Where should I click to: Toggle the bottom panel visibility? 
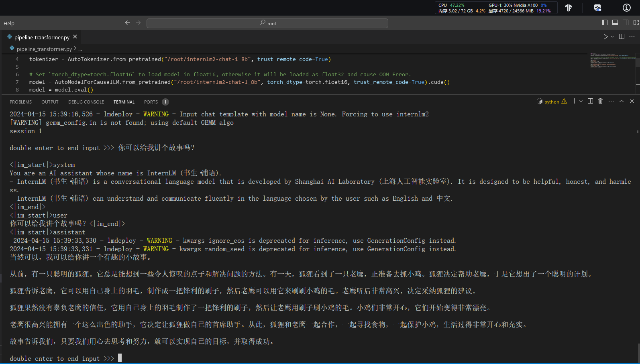[615, 23]
